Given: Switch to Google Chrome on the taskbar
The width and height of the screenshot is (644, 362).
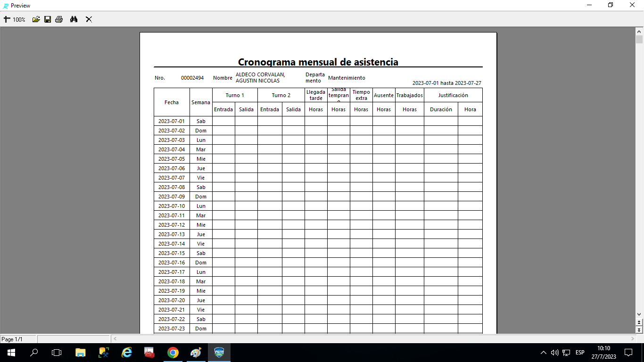Looking at the screenshot, I should point(173,353).
